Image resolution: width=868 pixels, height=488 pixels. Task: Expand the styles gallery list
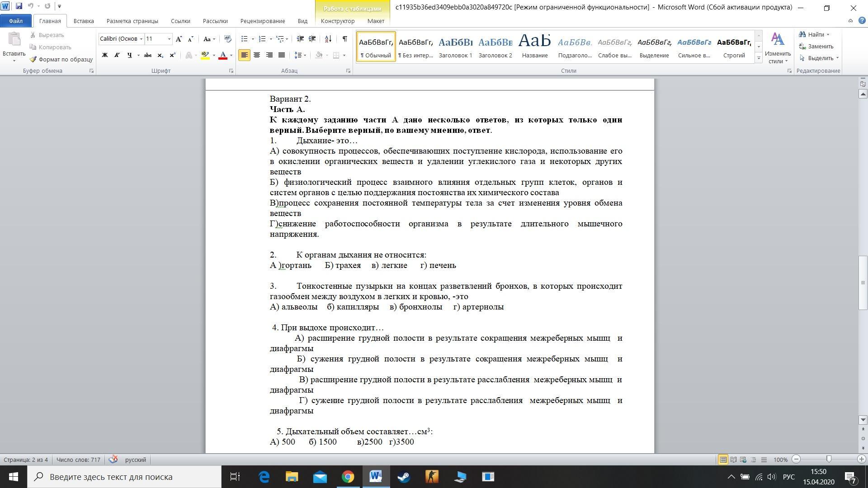pos(759,58)
